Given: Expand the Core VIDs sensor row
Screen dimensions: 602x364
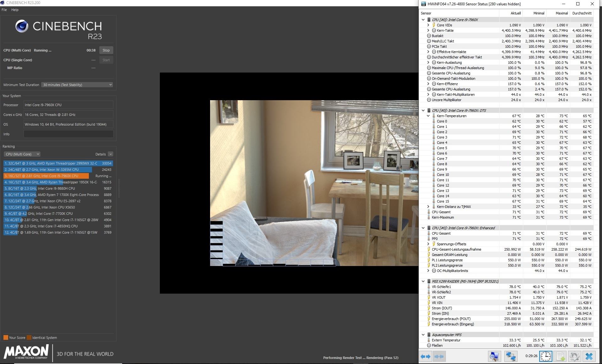Looking at the screenshot, I should click(428, 25).
